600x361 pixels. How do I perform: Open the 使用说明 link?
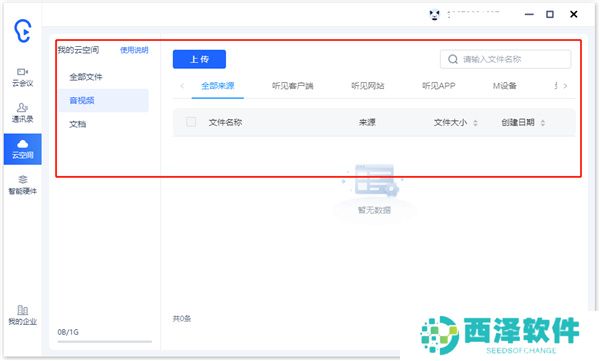pyautogui.click(x=134, y=50)
